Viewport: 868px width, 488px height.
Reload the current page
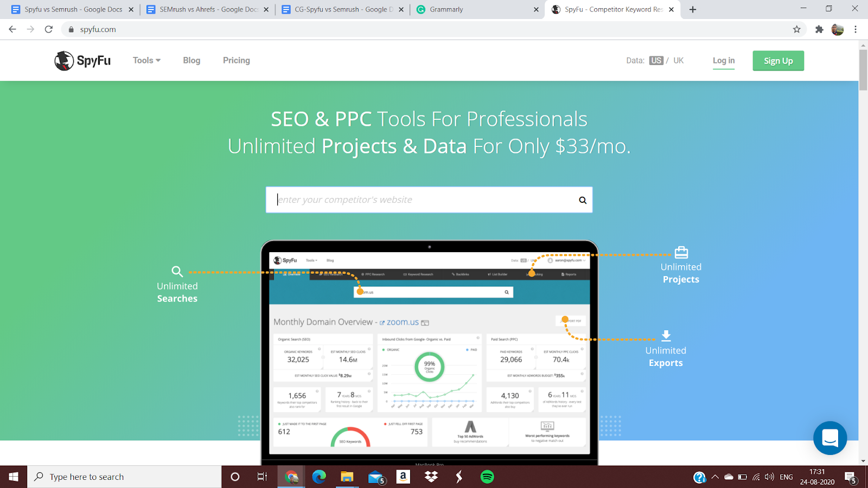[49, 29]
